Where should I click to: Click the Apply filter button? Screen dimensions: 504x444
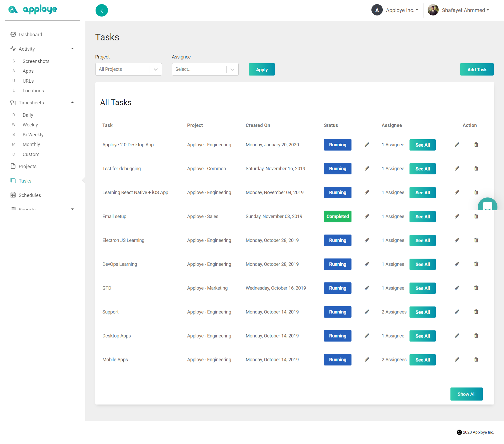pyautogui.click(x=262, y=69)
